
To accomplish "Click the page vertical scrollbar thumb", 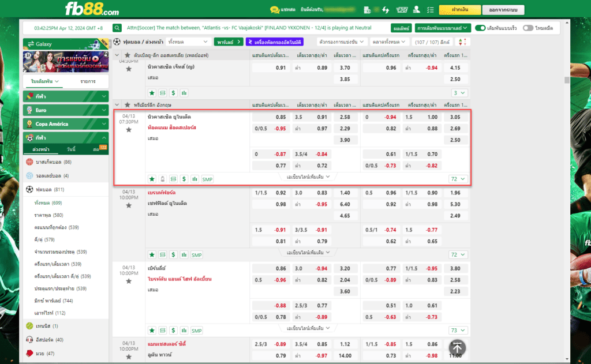I will click(x=567, y=80).
